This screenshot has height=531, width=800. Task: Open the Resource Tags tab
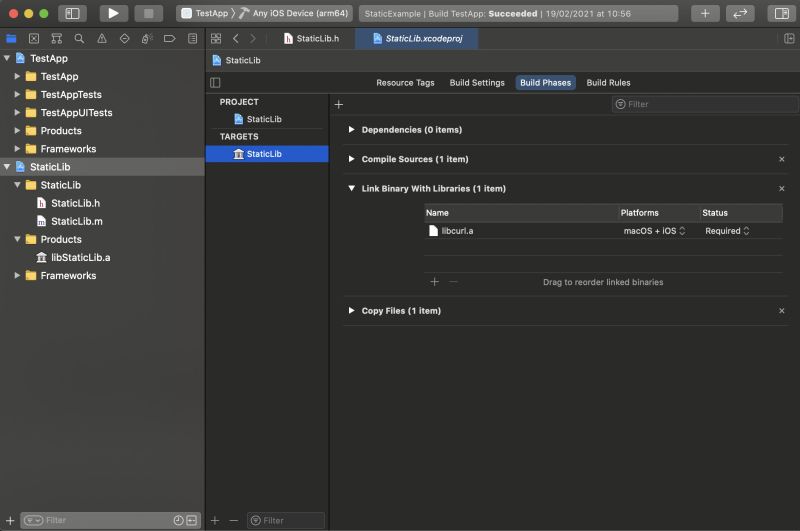(x=405, y=83)
